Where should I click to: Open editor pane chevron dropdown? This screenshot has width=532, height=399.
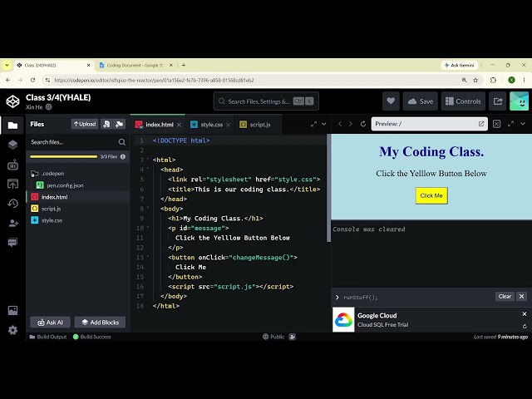(323, 124)
